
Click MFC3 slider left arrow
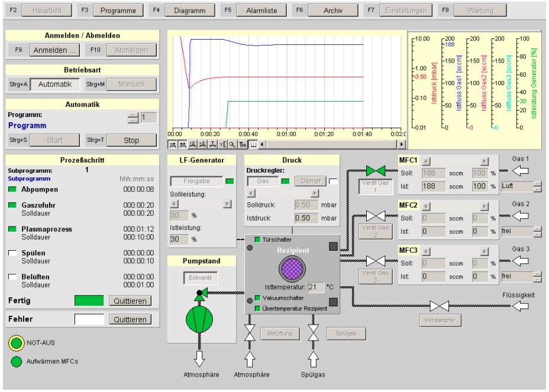[426, 251]
